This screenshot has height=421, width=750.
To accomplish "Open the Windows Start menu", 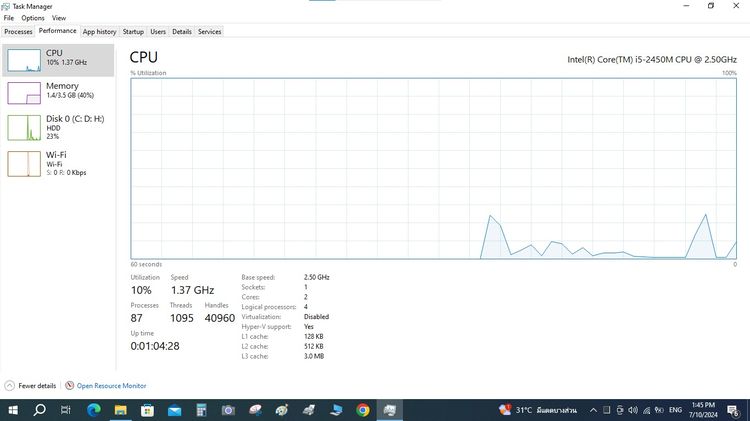I will tap(13, 410).
